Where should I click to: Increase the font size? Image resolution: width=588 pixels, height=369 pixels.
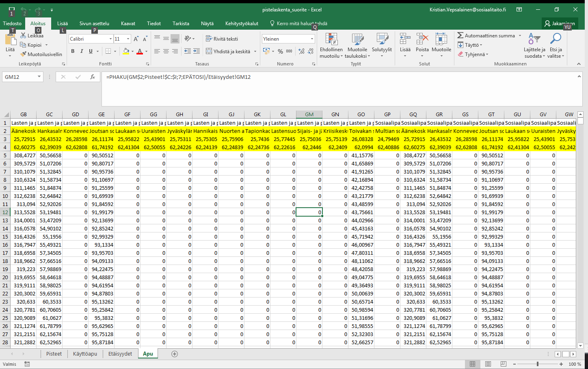[x=136, y=39]
